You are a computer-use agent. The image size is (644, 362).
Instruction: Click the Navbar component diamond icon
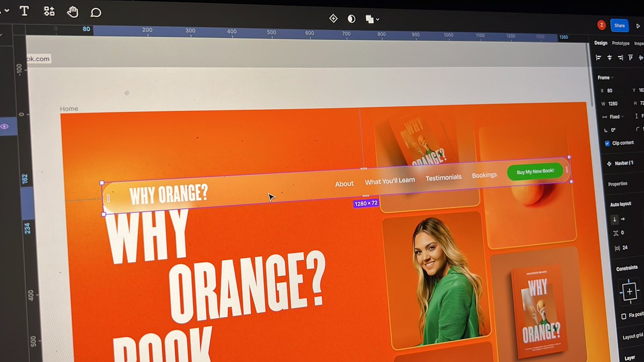point(609,163)
